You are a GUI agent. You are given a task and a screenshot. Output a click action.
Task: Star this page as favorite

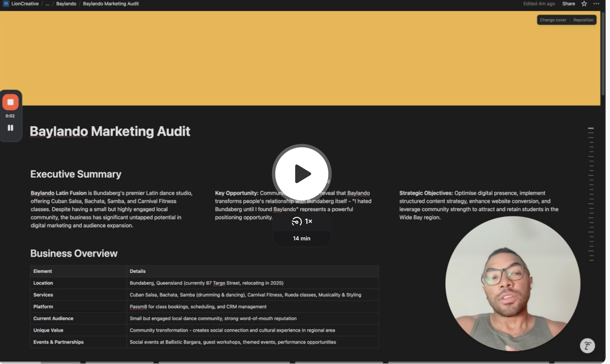coord(584,4)
